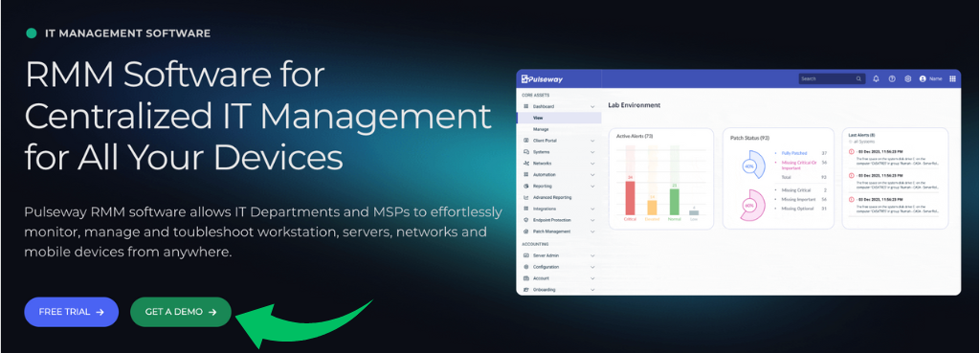
Task: Click the 'Active Alerts (73)' title
Action: coord(635,136)
